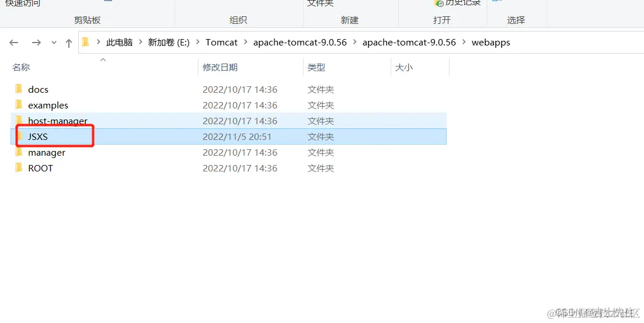Open second apache-tomcat-9.0.56 breadcrumb
Viewport: 644px width, 323px height.
409,42
